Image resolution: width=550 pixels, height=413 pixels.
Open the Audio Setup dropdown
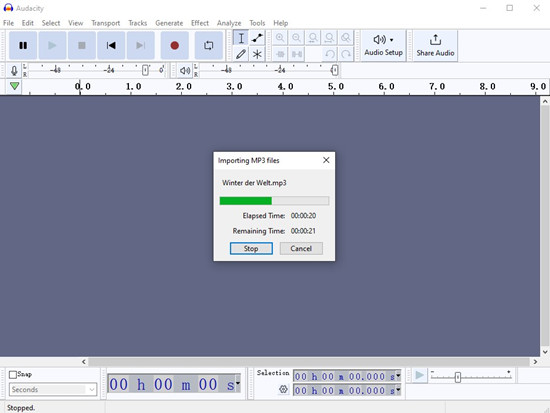pyautogui.click(x=383, y=46)
